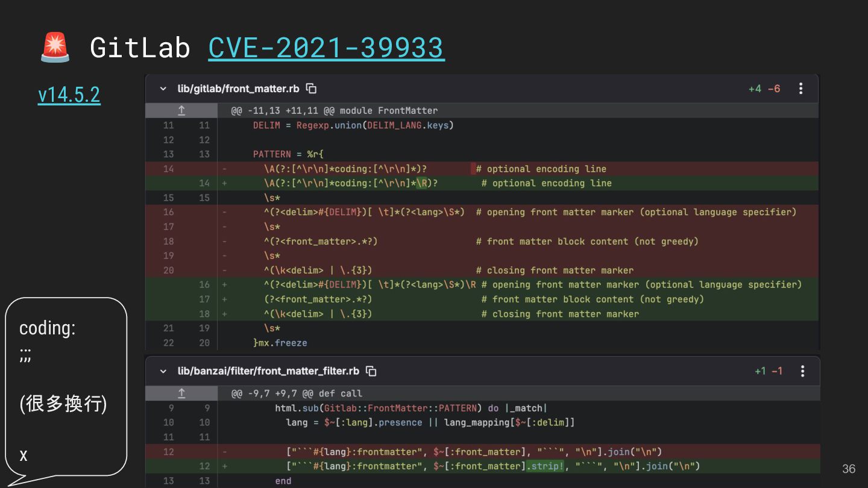868x488 pixels.
Task: Click hunk header 'def call'
Action: pyautogui.click(x=297, y=393)
